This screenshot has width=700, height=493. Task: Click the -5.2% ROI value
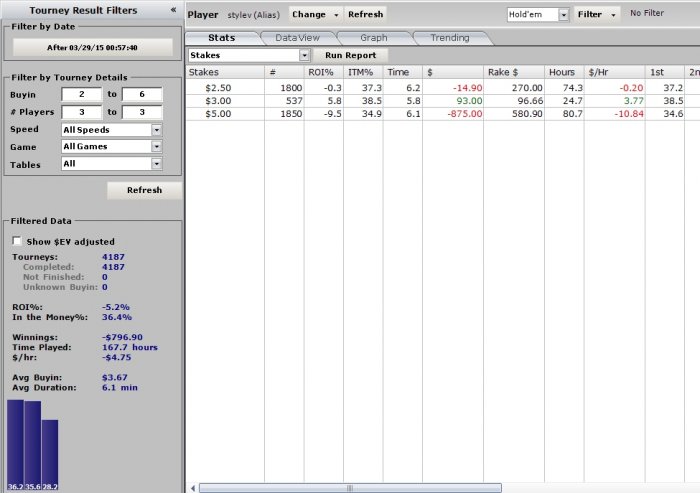(116, 307)
